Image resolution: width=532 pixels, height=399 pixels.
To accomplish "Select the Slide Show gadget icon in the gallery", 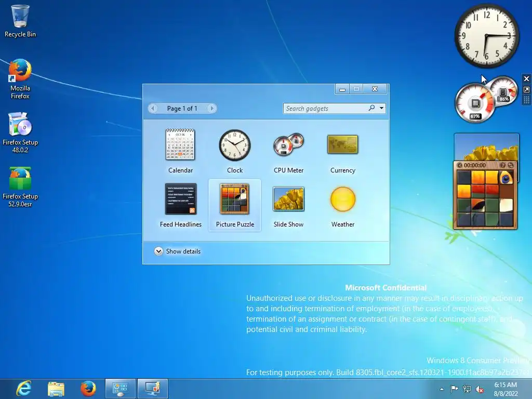I will (288, 199).
